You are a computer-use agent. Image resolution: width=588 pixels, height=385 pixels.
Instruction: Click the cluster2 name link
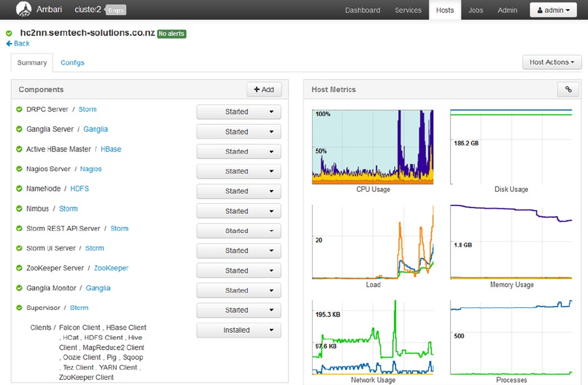click(x=87, y=9)
